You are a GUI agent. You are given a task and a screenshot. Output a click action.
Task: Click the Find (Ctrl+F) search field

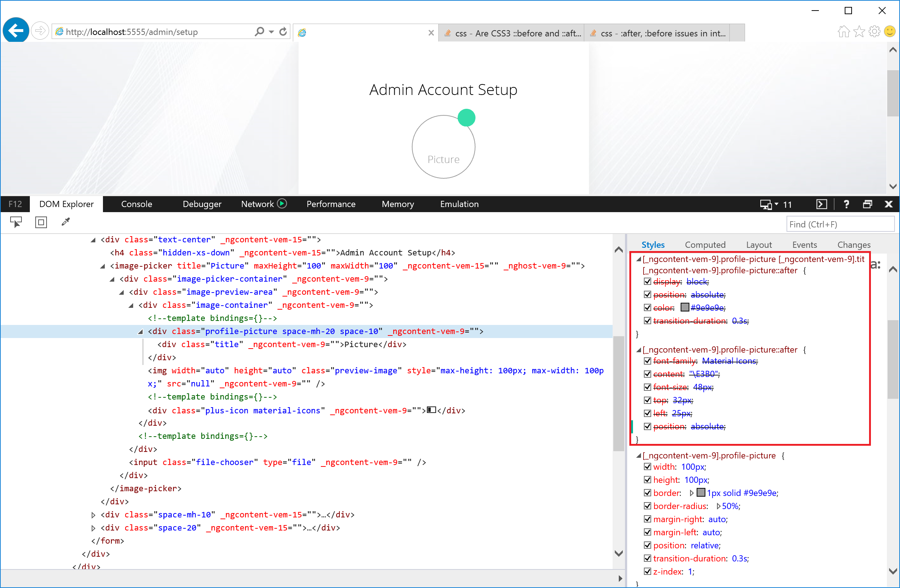pyautogui.click(x=840, y=224)
